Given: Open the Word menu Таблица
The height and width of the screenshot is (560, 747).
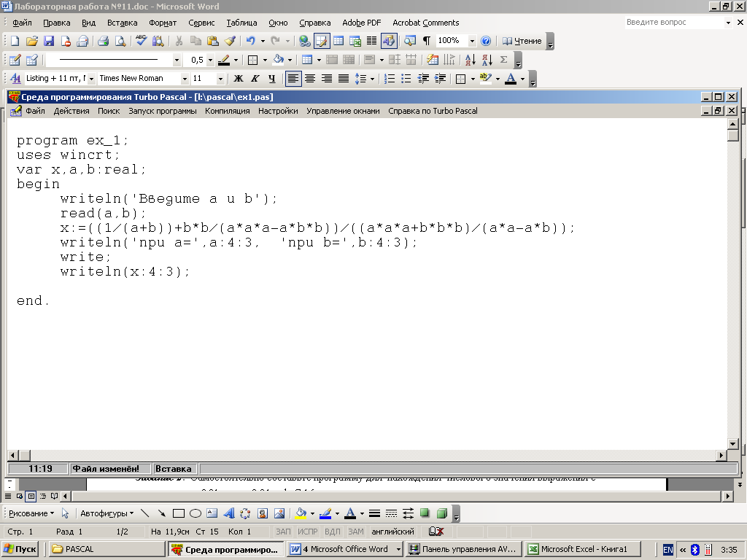Looking at the screenshot, I should point(241,23).
